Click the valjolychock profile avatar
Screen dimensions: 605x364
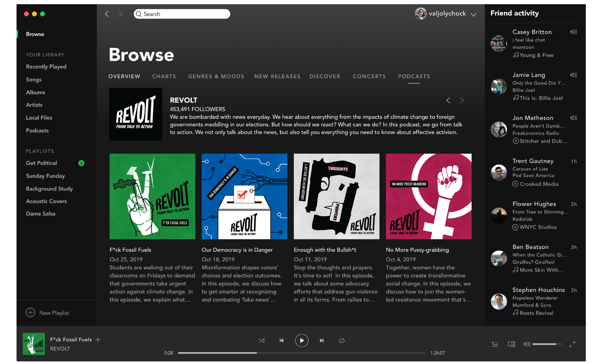tap(421, 14)
